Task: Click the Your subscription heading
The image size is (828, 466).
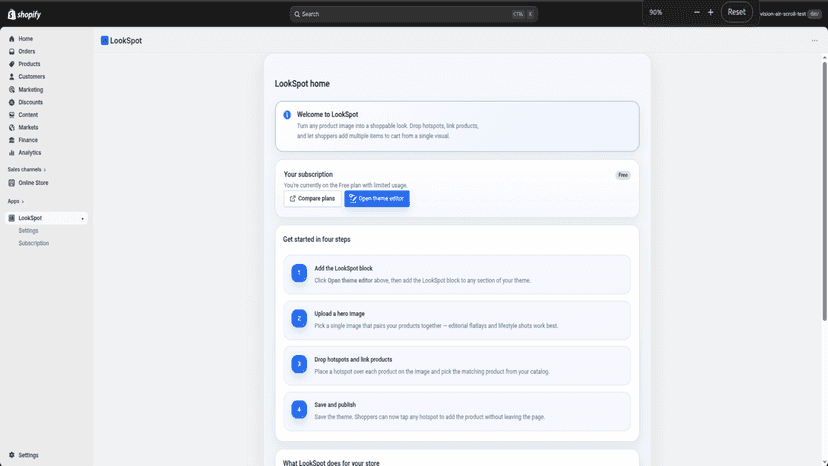Action: pyautogui.click(x=308, y=174)
